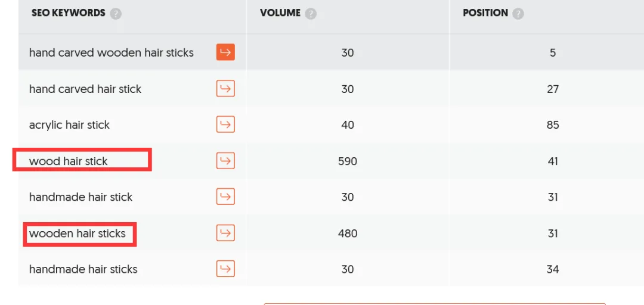Image resolution: width=644 pixels, height=305 pixels.
Task: Select keyword hand carved wooden hair sticks
Action: click(112, 52)
